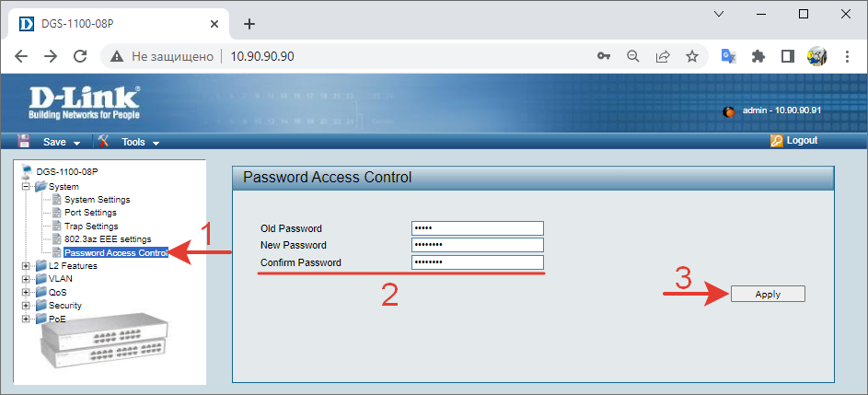
Task: Open System Settings page in tree
Action: click(x=97, y=199)
